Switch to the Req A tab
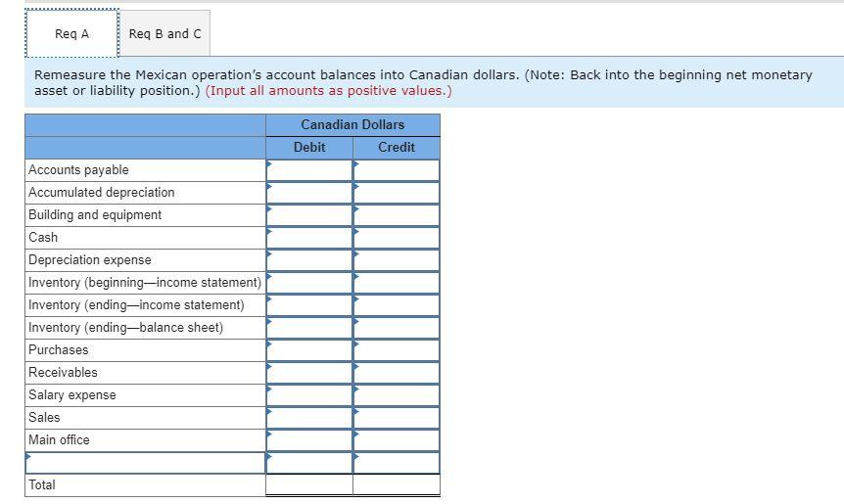 click(x=71, y=33)
